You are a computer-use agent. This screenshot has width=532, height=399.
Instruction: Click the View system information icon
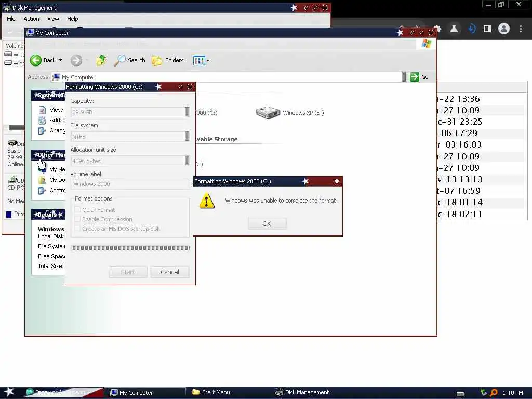(42, 110)
